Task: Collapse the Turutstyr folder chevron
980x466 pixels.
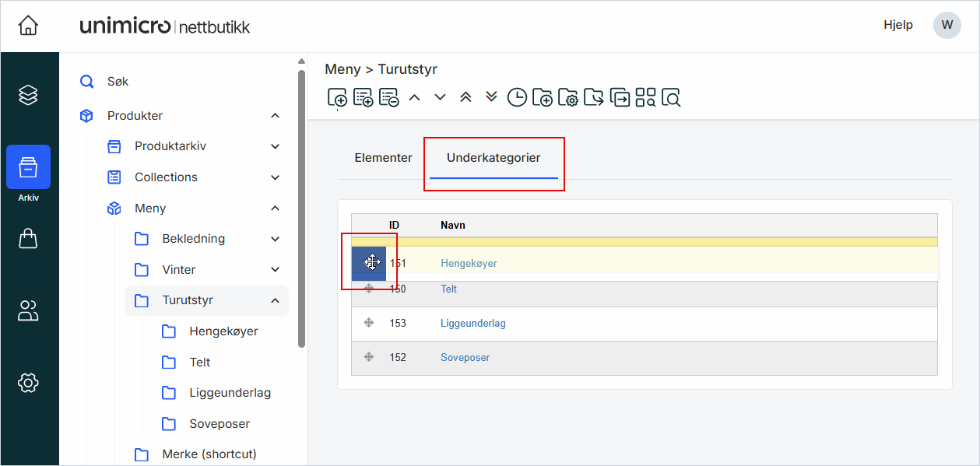Action: [x=275, y=300]
